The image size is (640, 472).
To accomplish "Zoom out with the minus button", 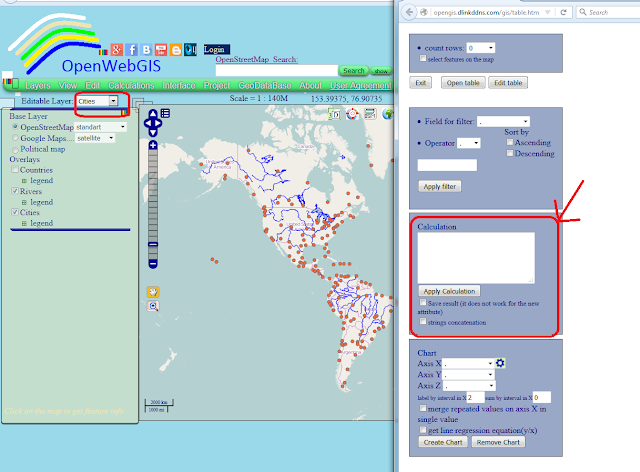I will pyautogui.click(x=153, y=264).
